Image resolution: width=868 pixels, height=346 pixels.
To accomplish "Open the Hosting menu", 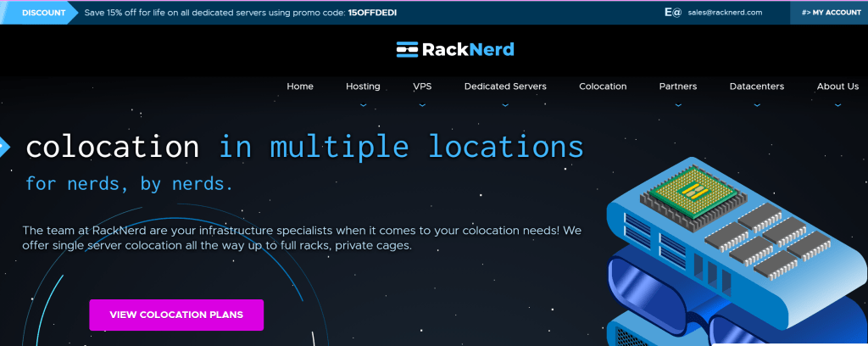I will [363, 86].
